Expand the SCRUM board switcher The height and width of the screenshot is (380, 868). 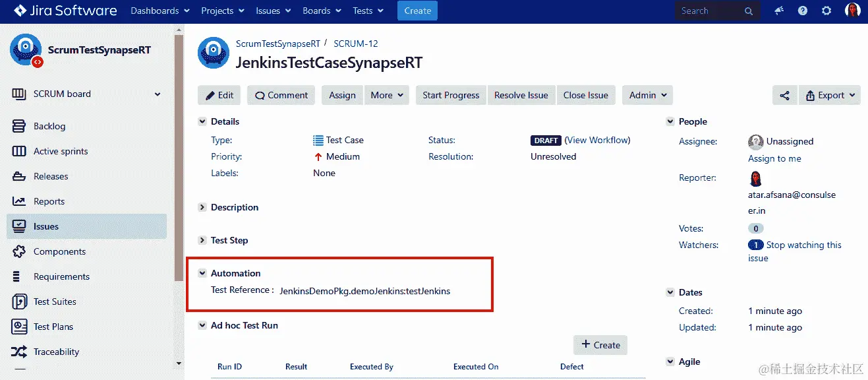158,94
